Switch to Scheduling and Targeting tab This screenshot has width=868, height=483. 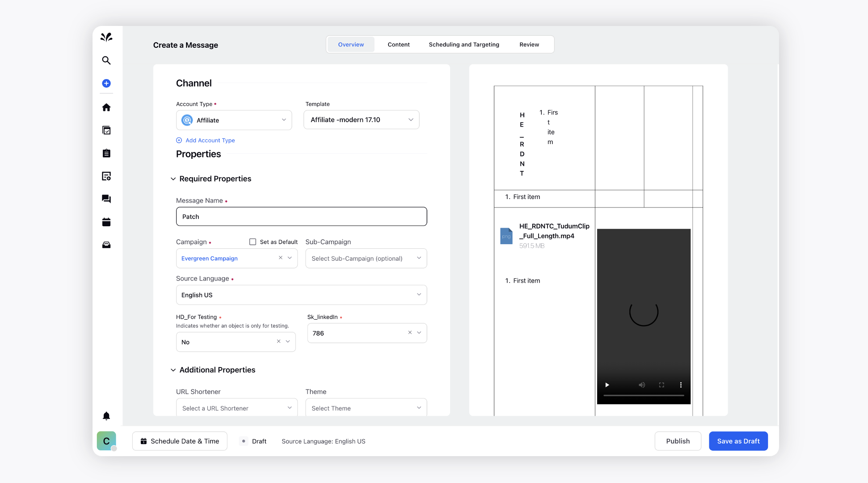pos(464,44)
